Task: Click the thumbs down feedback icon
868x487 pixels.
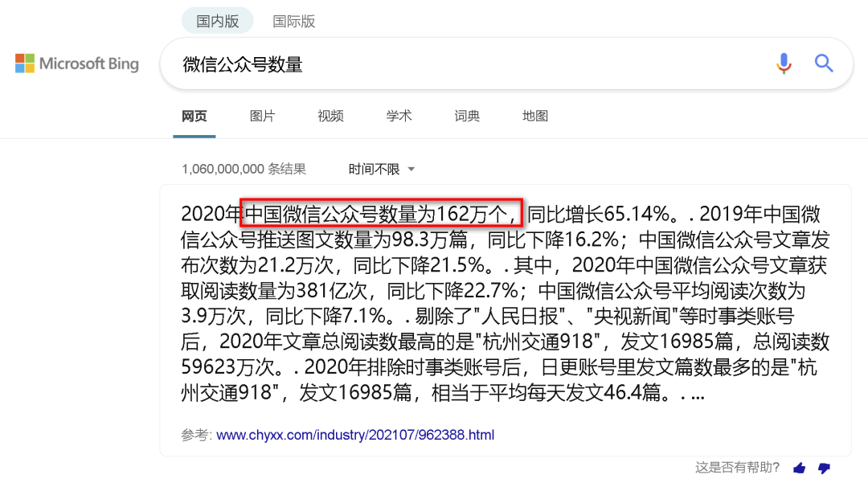Action: coord(824,469)
